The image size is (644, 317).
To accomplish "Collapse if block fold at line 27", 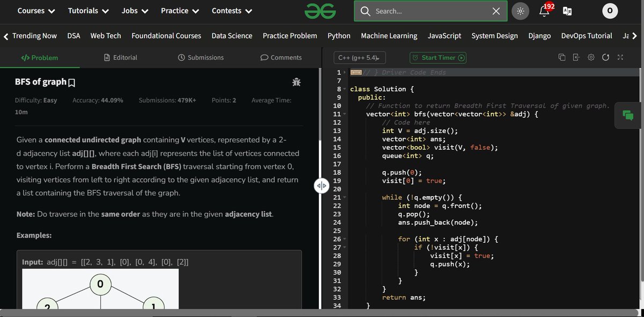I will [345, 248].
